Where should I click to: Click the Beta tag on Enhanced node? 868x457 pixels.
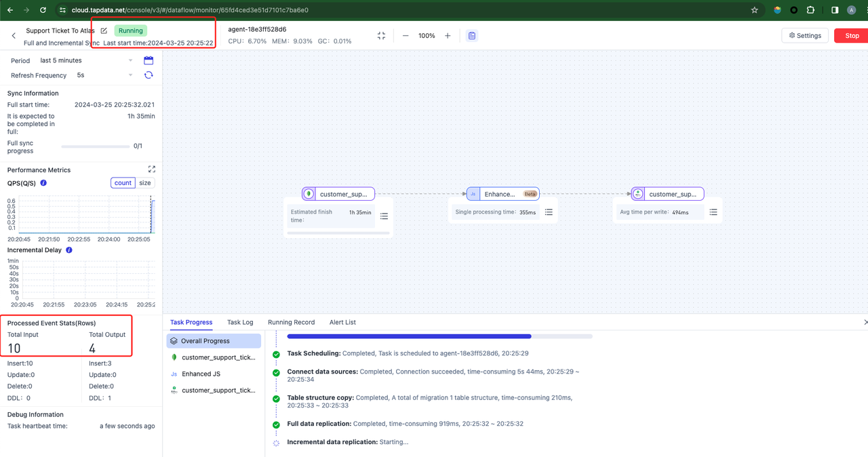[x=530, y=194]
